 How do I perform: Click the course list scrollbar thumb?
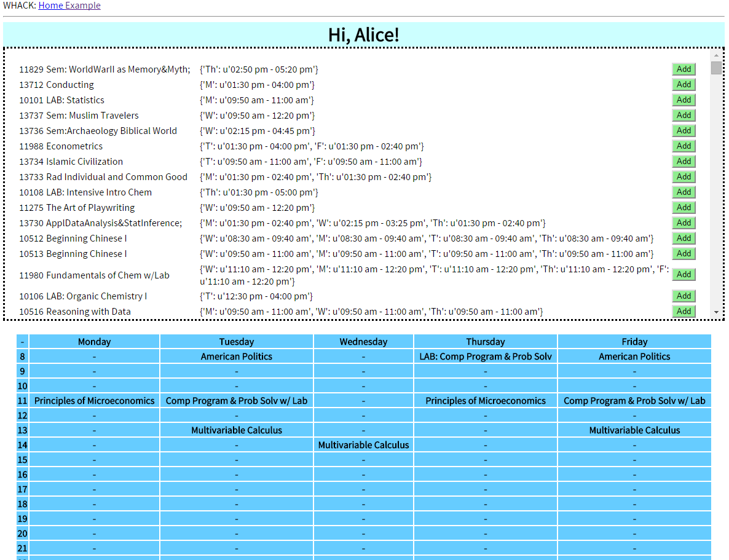click(716, 68)
